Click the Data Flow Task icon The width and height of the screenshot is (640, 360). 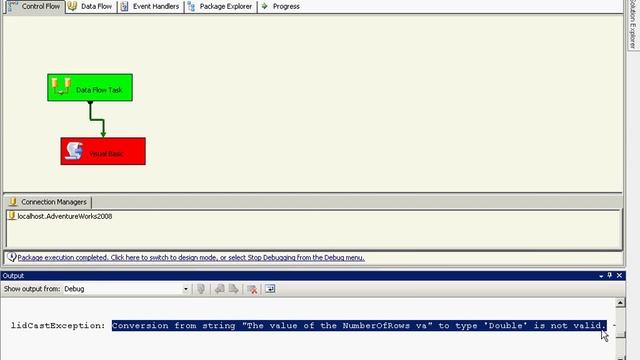click(x=61, y=86)
